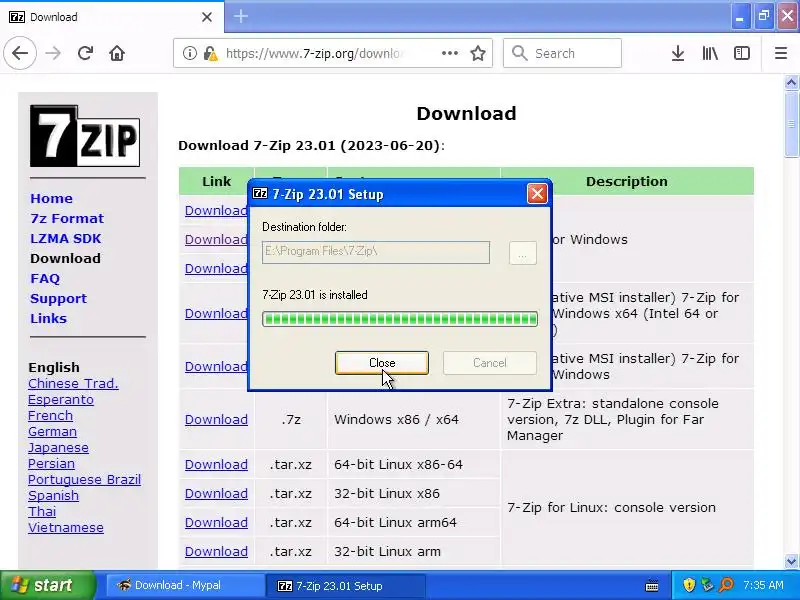Reload the page with the refresh icon
Viewport: 800px width, 600px height.
[85, 53]
